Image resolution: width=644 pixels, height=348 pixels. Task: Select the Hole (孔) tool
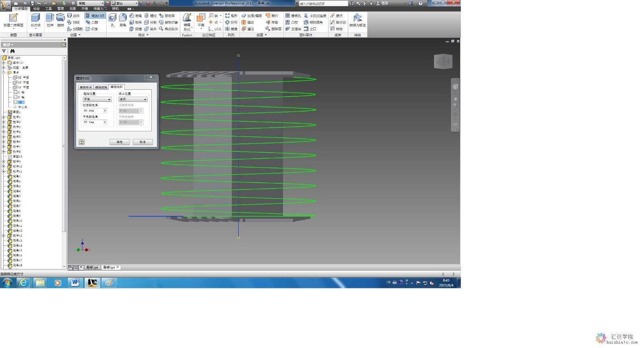coord(112,20)
